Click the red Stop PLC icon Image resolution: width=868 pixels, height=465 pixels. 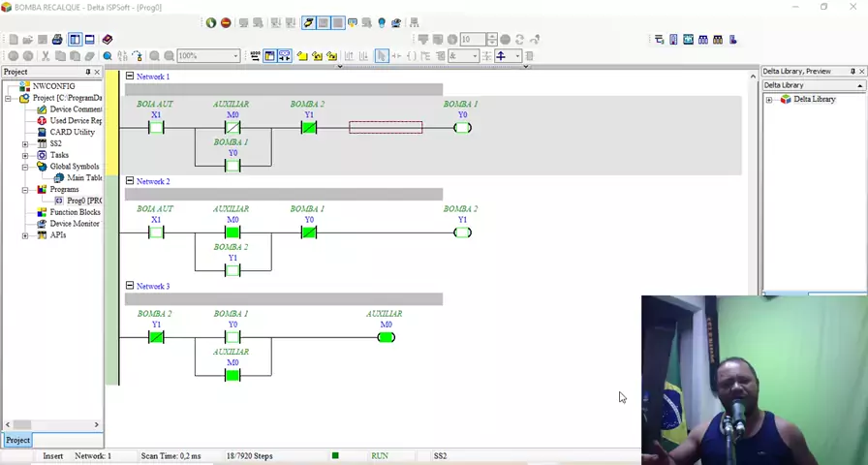pyautogui.click(x=226, y=22)
